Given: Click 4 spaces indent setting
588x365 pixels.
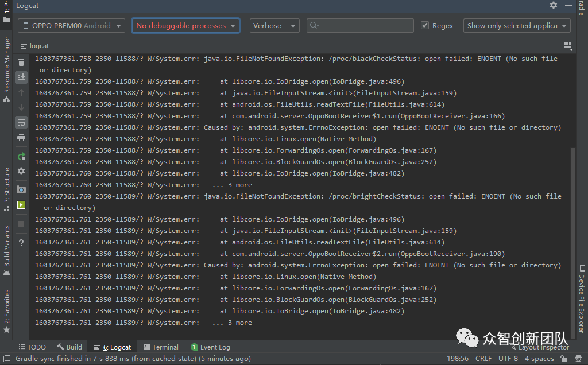Looking at the screenshot, I should [539, 359].
